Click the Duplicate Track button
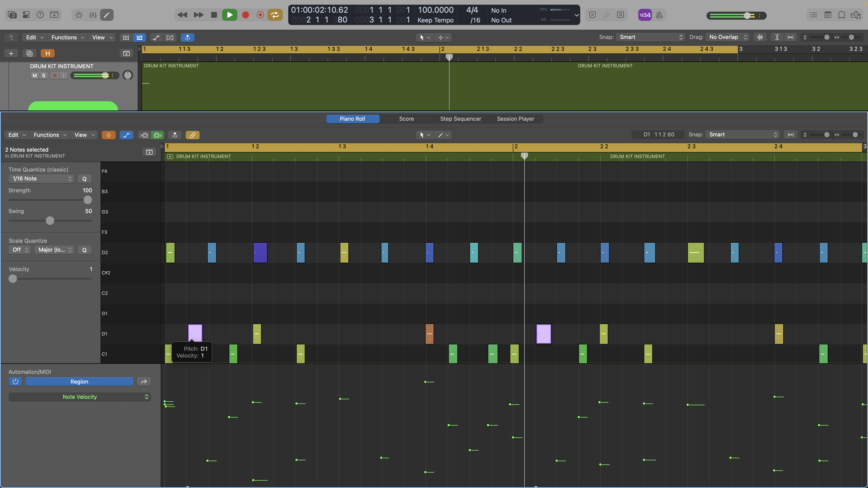Image resolution: width=868 pixels, height=488 pixels. (x=29, y=53)
